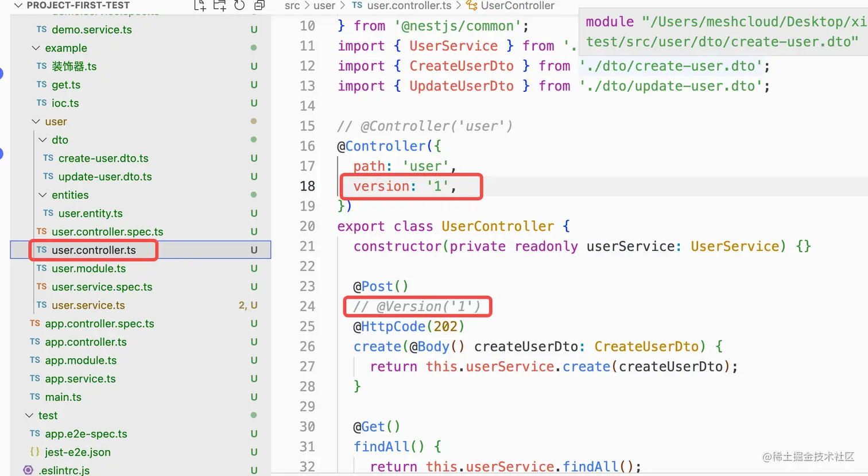Open user.entity.ts under entities
The width and height of the screenshot is (868, 476).
[91, 213]
